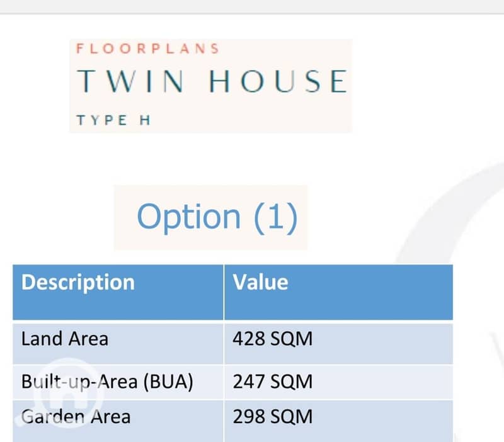Image resolution: width=504 pixels, height=442 pixels.
Task: Click the (1) number in the heading
Action: point(275,217)
